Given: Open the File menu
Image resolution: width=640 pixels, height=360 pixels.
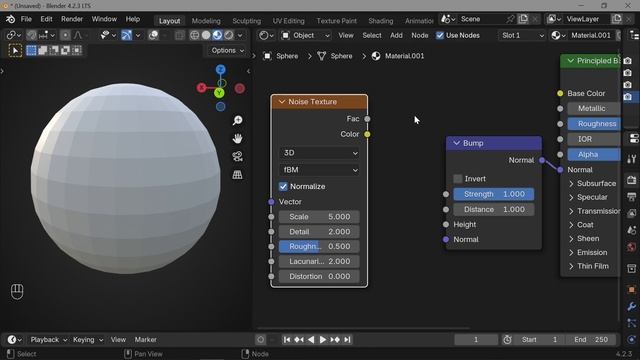Looking at the screenshot, I should [26, 19].
